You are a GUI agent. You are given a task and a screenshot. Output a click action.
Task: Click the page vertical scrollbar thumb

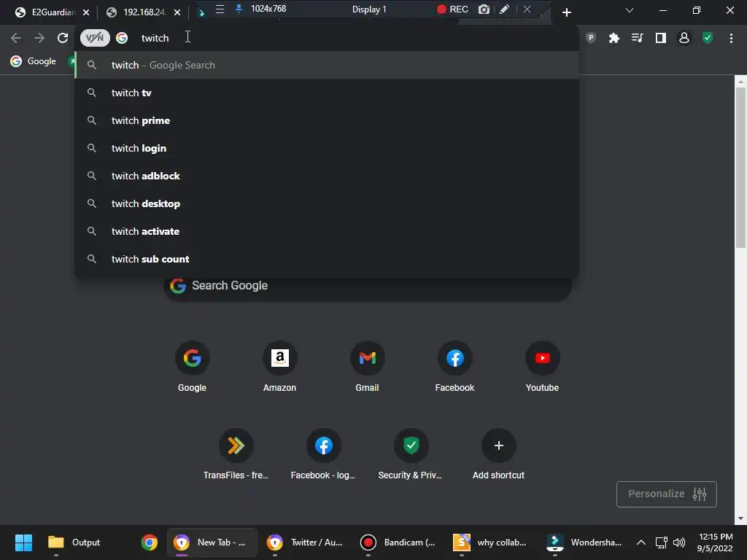(x=740, y=168)
